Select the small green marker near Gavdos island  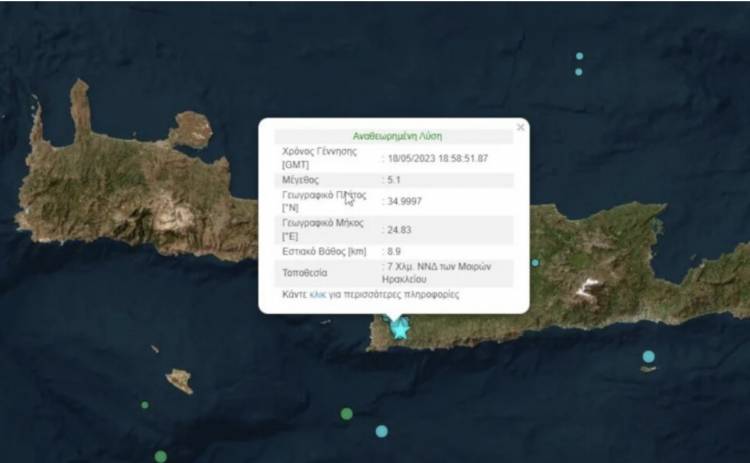145,405
